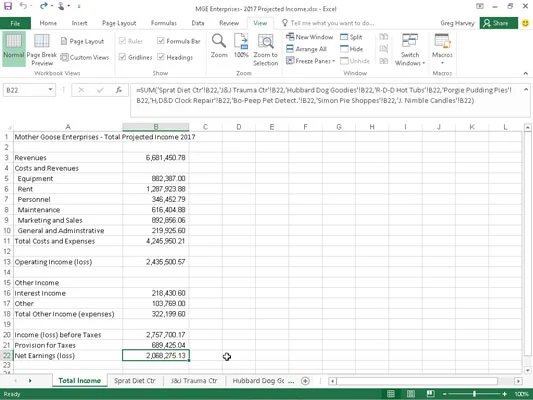533x400 pixels.
Task: Open the Sprat Diet Ctr sheet tab
Action: click(135, 381)
